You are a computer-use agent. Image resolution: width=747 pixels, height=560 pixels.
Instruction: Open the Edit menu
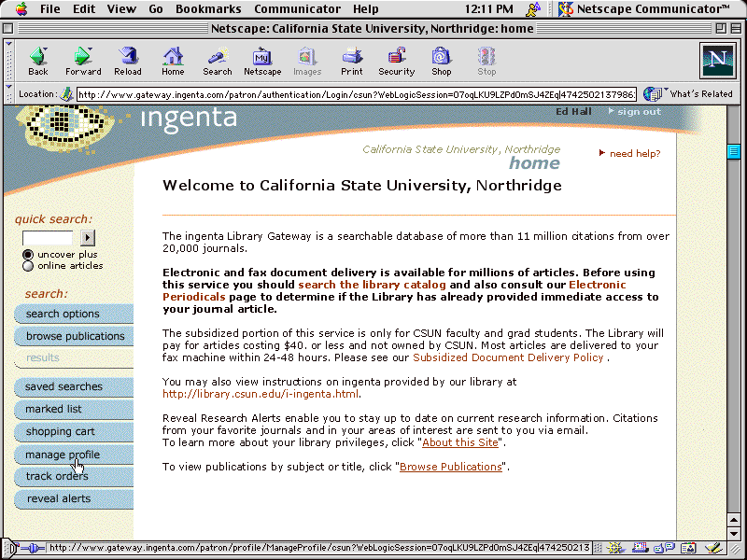point(84,8)
